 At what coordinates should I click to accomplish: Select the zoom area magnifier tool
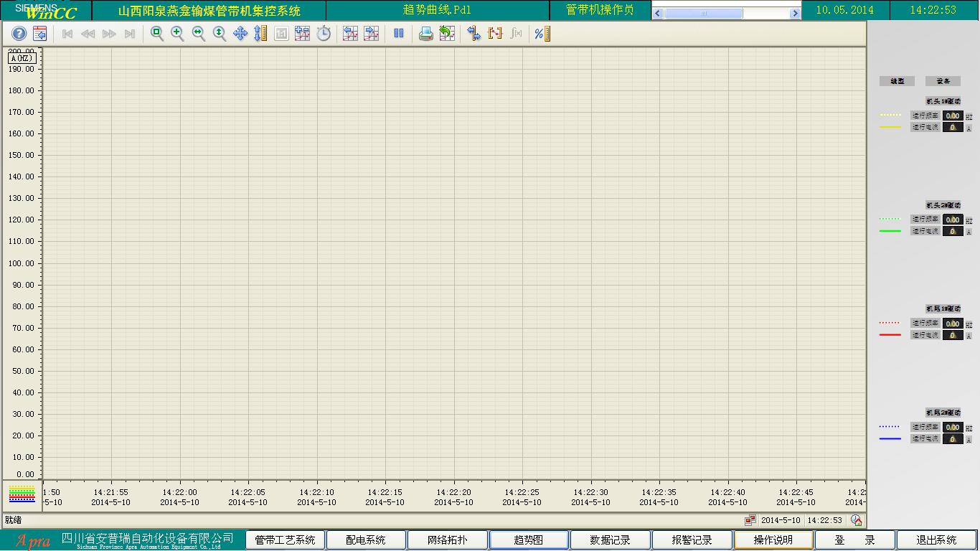(157, 34)
